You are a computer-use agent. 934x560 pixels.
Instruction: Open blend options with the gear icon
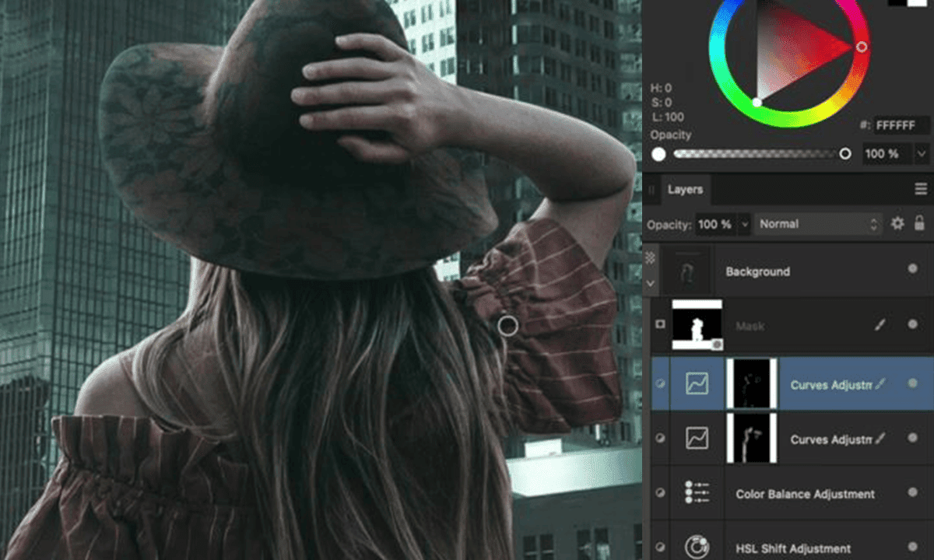point(897,223)
